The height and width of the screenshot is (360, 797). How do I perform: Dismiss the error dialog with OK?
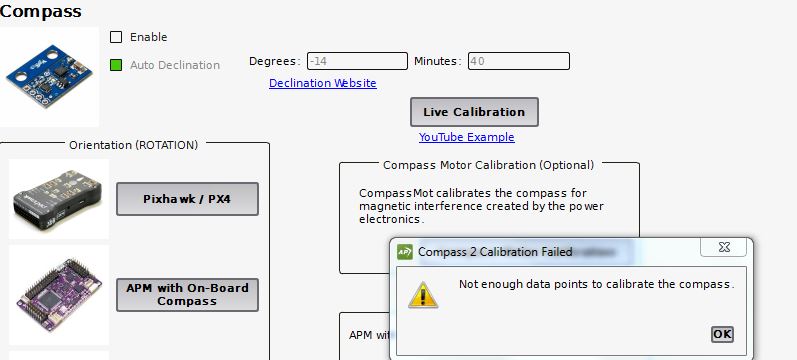pyautogui.click(x=722, y=334)
